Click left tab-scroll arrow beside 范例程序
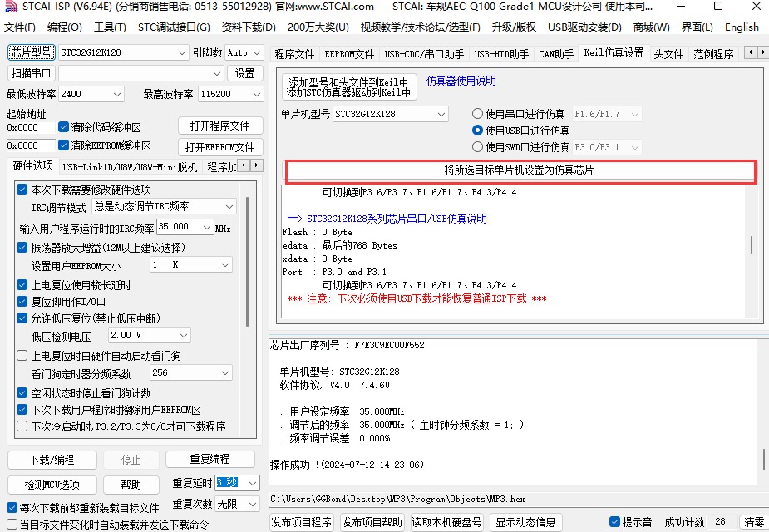The image size is (769, 532). [751, 52]
